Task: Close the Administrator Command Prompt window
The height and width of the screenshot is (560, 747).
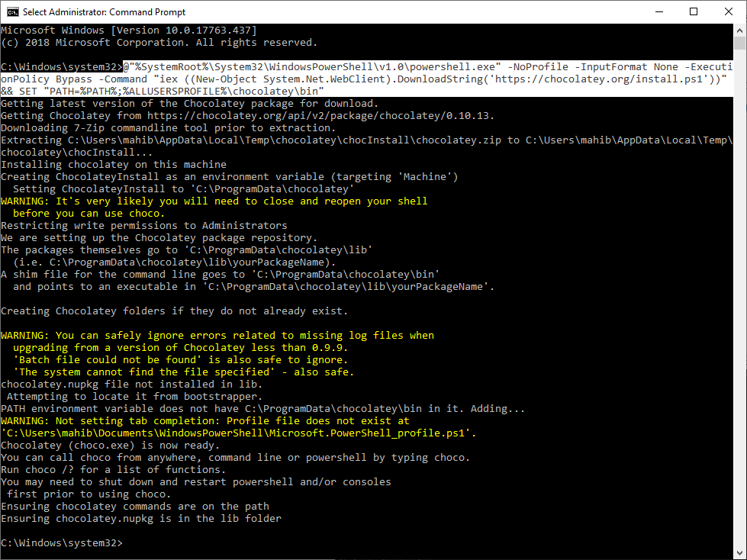Action: (x=729, y=12)
